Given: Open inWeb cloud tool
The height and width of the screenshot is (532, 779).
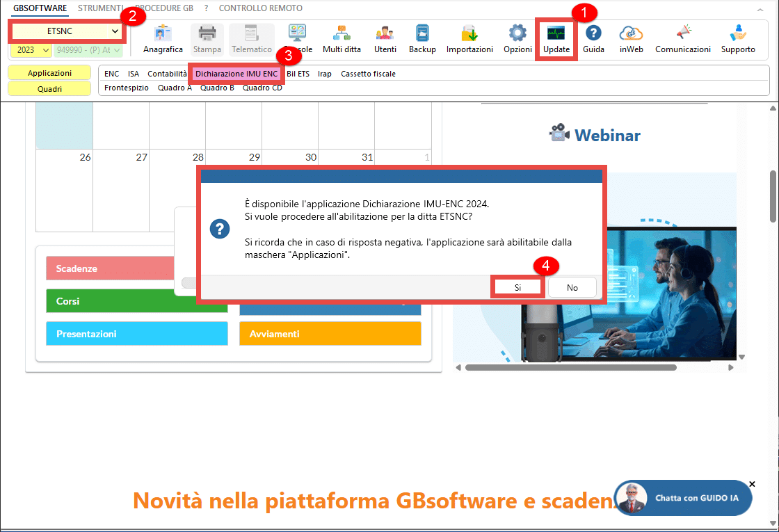Looking at the screenshot, I should pyautogui.click(x=631, y=39).
